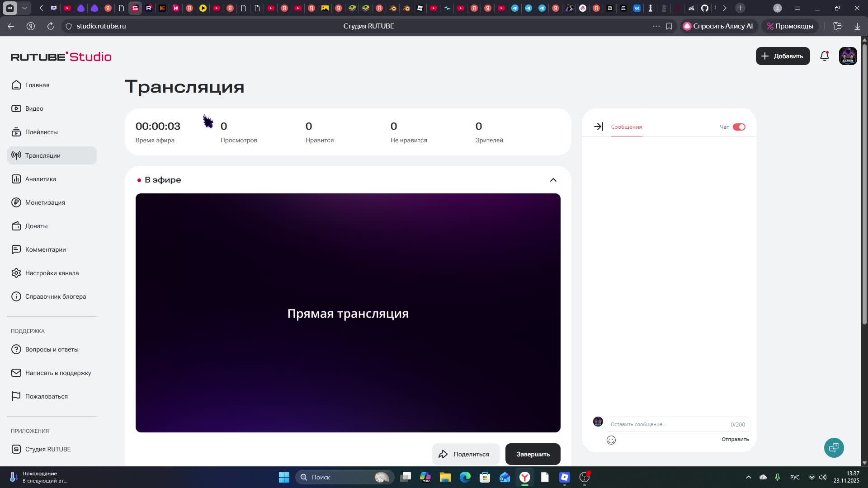This screenshot has width=868, height=488.
Task: Click the Добавить button
Action: click(782, 56)
